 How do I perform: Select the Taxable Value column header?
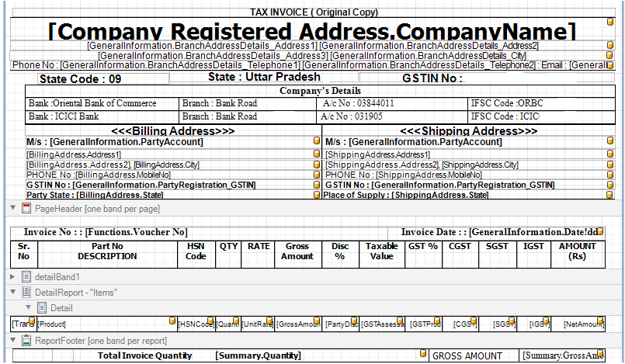click(382, 253)
